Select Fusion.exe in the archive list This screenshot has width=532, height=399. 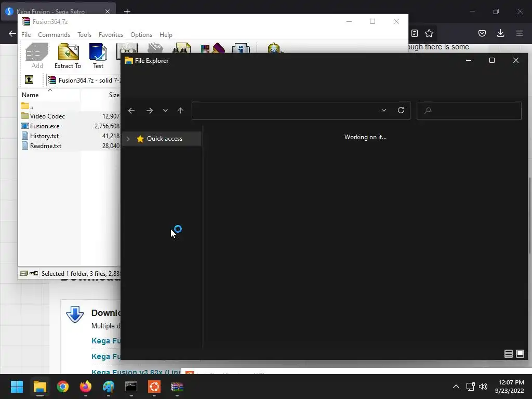[x=40, y=126]
